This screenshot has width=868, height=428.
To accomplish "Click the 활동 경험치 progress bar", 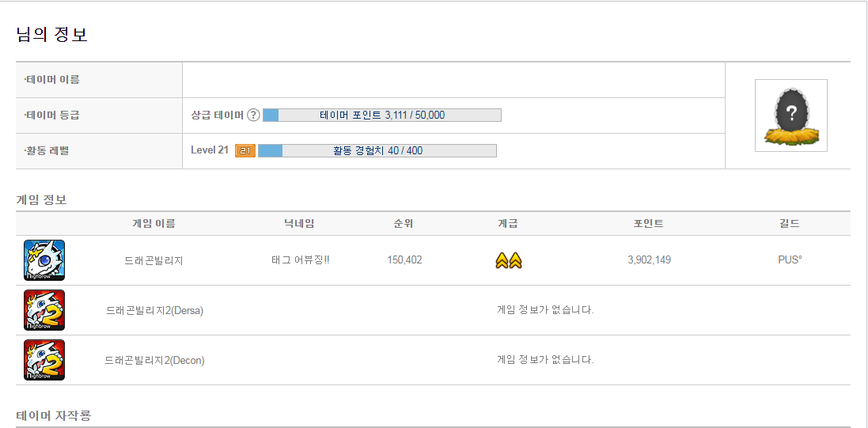I will (377, 150).
